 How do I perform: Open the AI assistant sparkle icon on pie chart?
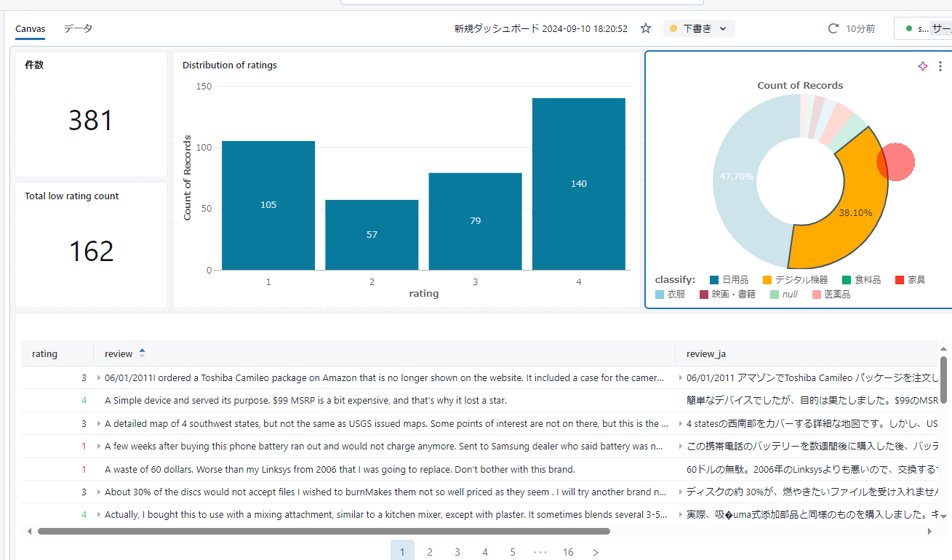pos(923,66)
